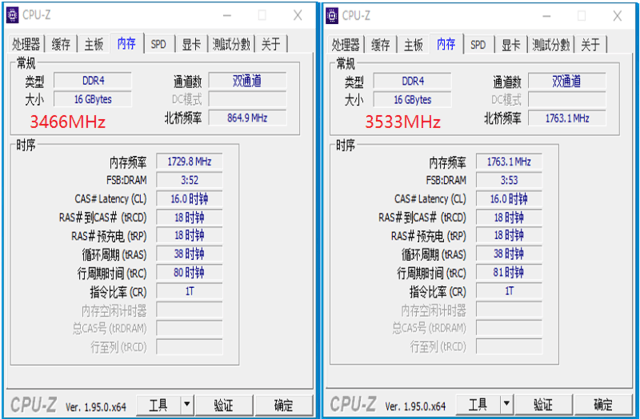Select the DDR4 type field in left window
The width and height of the screenshot is (640, 419).
[93, 81]
